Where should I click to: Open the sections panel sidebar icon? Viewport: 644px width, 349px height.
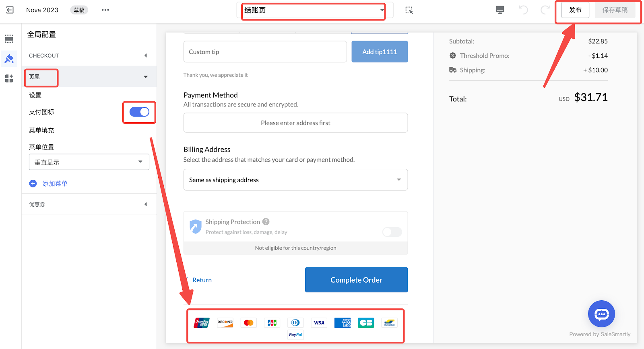9,39
